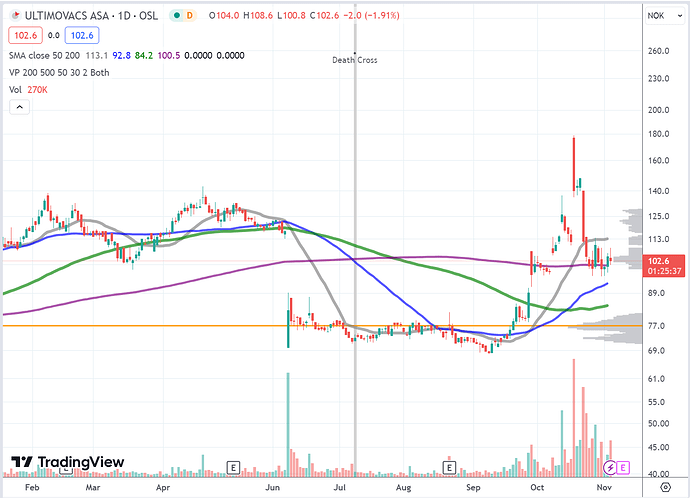
Task: Open the earnings E marker near September
Action: pyautogui.click(x=449, y=467)
